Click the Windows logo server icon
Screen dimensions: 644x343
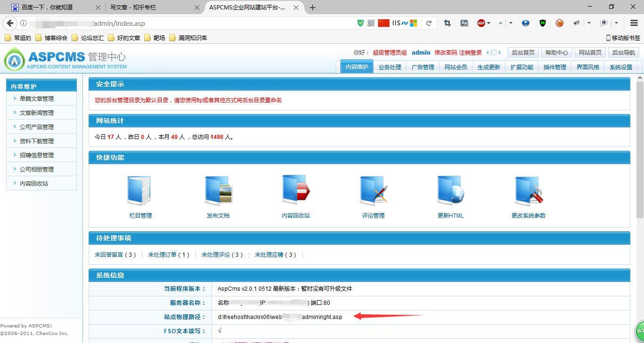413,23
